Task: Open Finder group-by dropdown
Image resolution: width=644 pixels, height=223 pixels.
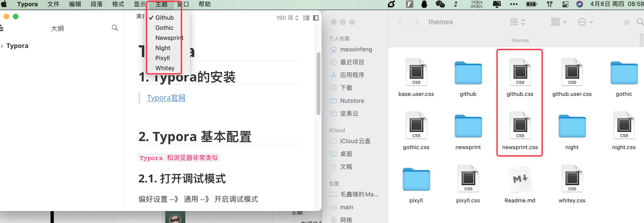Action: (559, 22)
